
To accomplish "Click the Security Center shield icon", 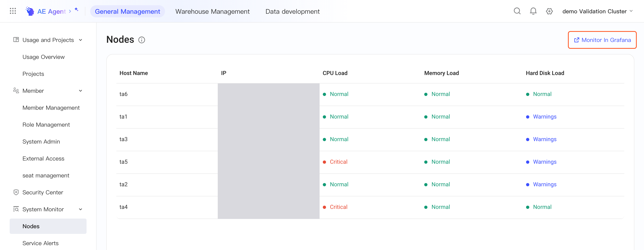I will tap(16, 192).
